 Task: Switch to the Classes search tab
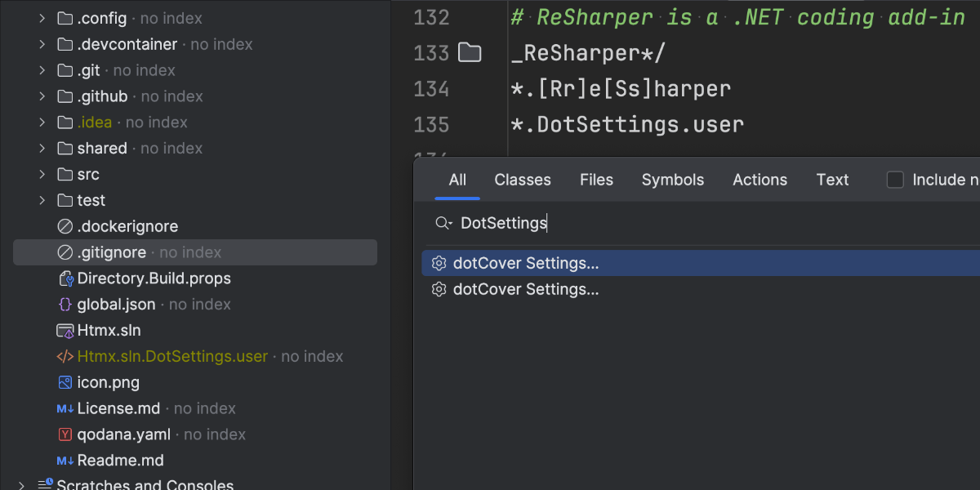click(x=523, y=180)
